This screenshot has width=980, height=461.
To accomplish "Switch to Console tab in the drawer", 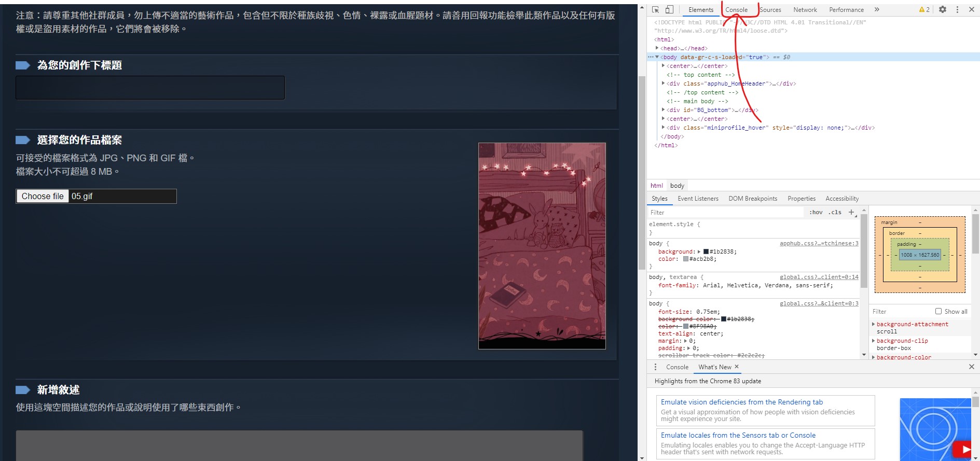I will [678, 367].
